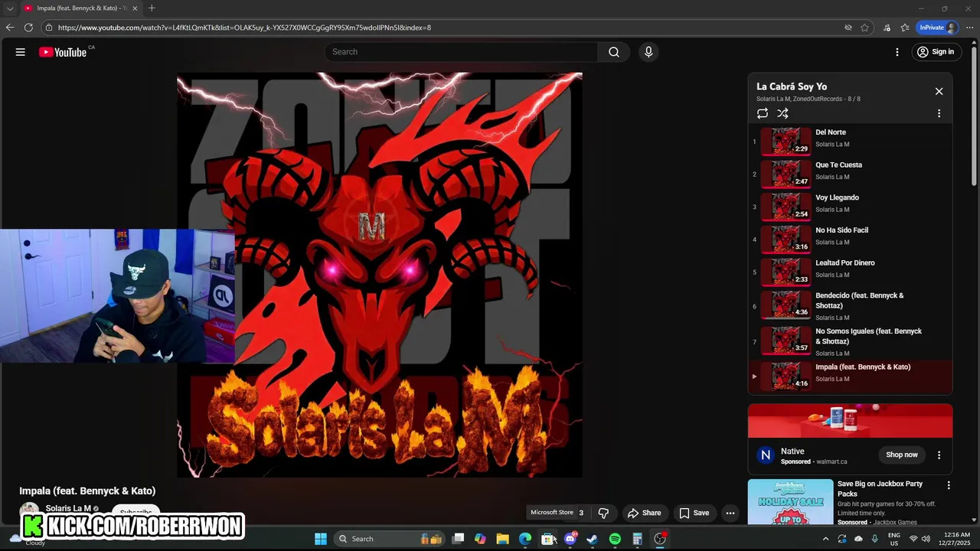Open Steam from taskbar
Screen dimensions: 980x551
pyautogui.click(x=592, y=539)
